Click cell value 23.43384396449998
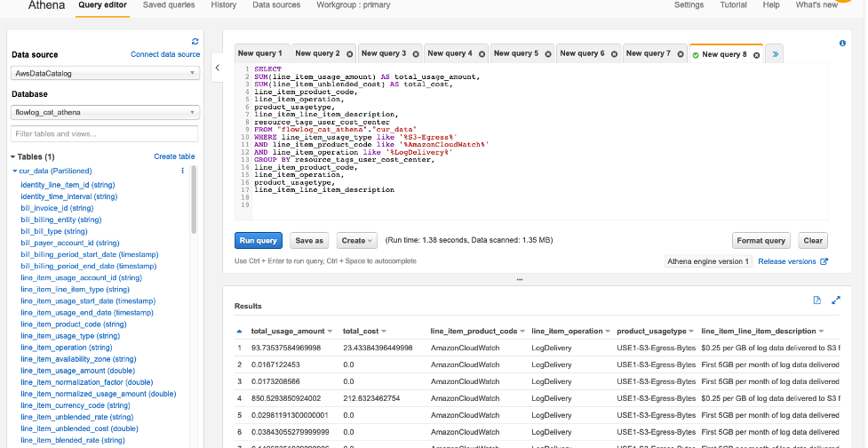 (x=378, y=348)
